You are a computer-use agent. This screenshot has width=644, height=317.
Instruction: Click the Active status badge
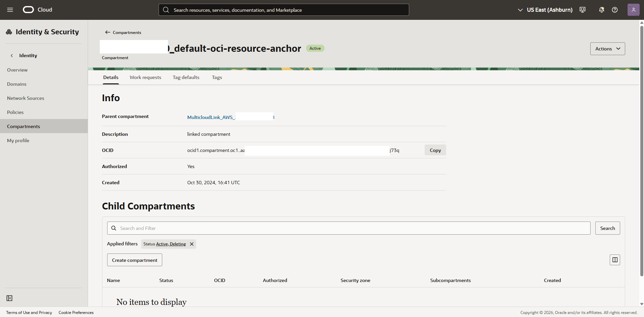tap(315, 48)
